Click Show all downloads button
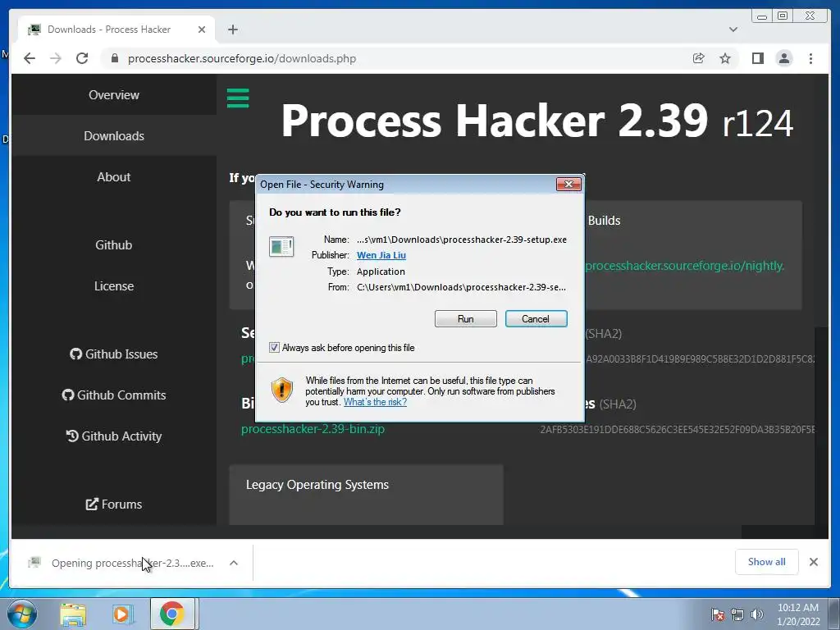The height and width of the screenshot is (630, 840). pos(767,562)
